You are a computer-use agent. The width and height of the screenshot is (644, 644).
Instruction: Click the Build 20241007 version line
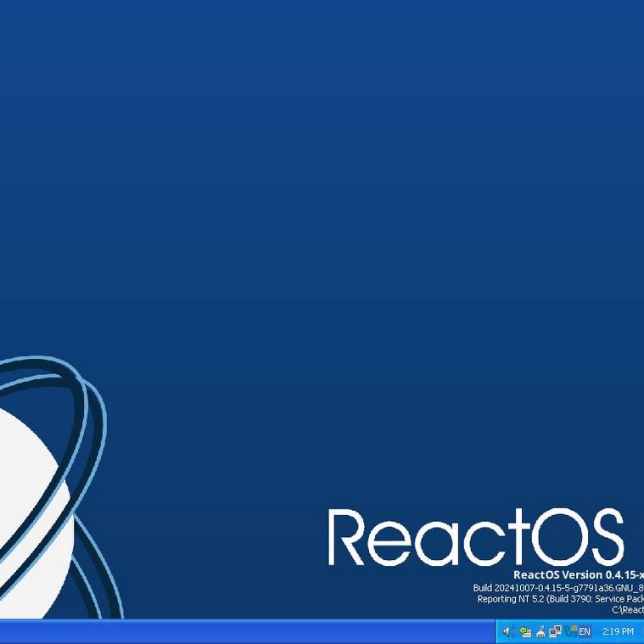[558, 588]
